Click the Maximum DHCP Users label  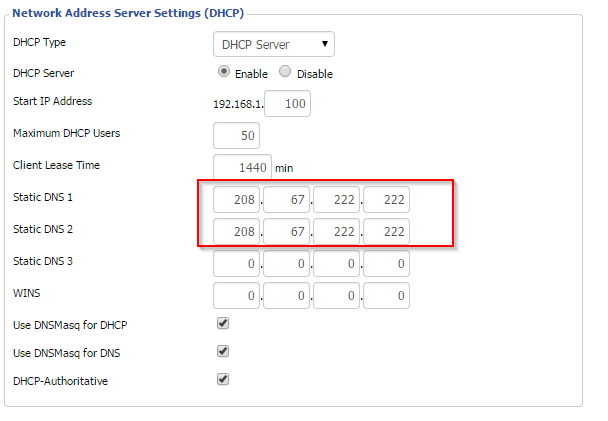(x=66, y=133)
